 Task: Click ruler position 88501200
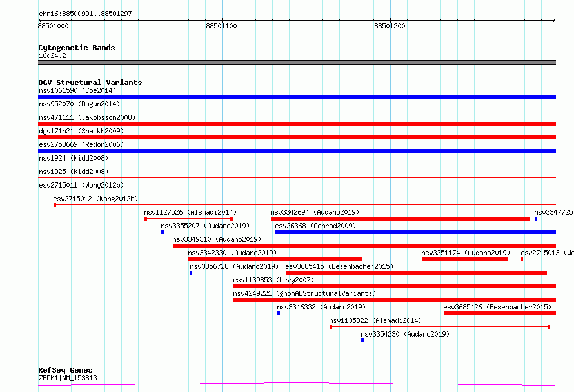tap(390, 26)
